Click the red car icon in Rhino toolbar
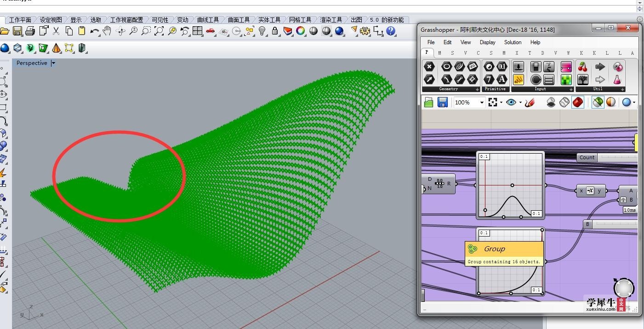Viewport: 644px width, 329px height. [x=211, y=31]
